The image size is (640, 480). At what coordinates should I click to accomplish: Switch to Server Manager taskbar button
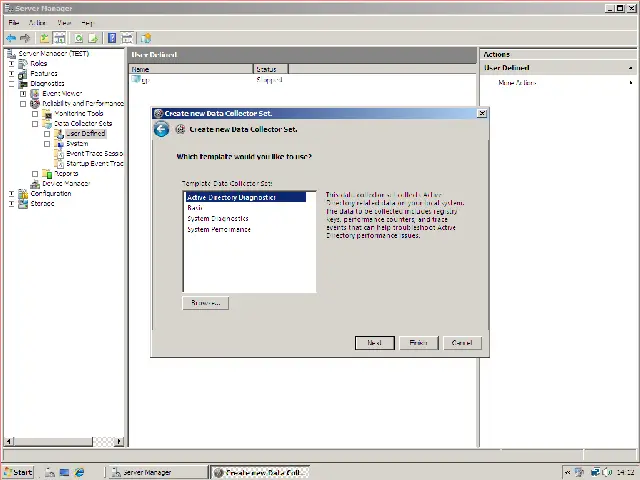tap(158, 472)
